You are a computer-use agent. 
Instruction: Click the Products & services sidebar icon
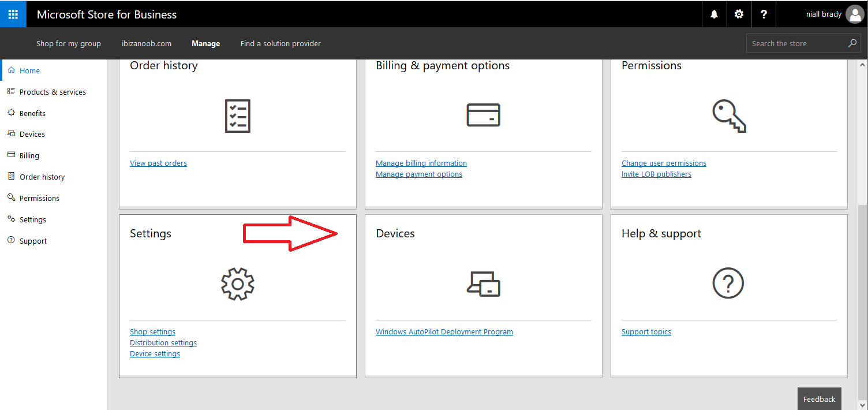click(x=12, y=91)
